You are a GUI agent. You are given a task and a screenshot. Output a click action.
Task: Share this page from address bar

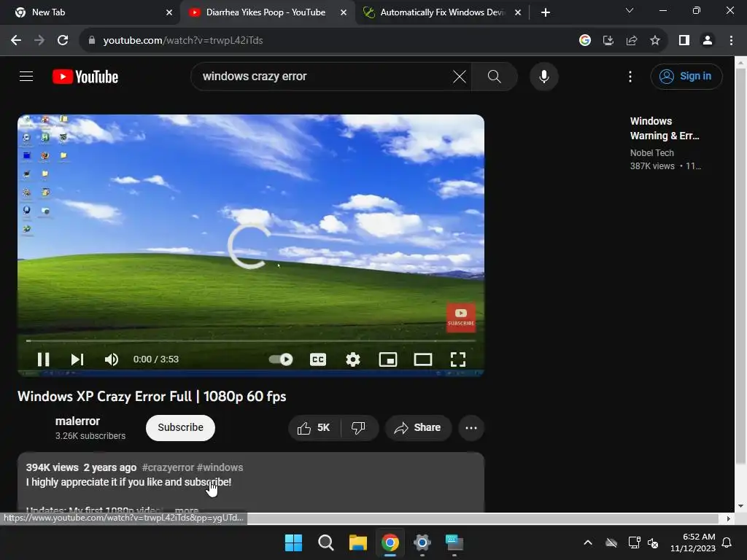click(x=632, y=41)
